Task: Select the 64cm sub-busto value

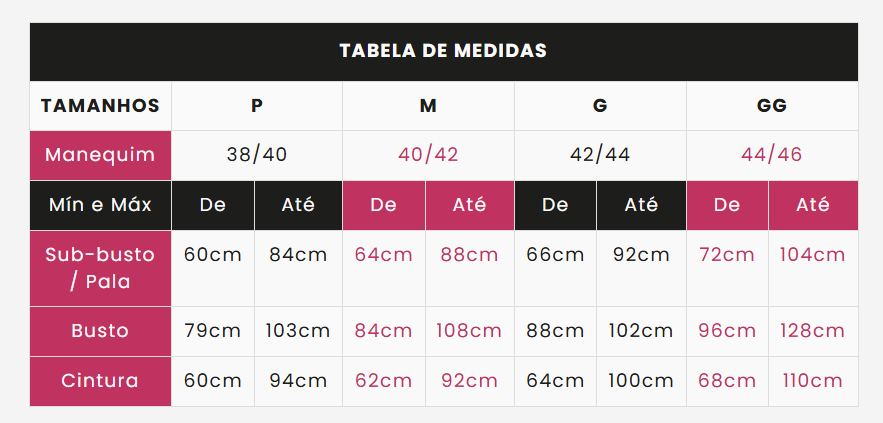Action: pos(383,255)
